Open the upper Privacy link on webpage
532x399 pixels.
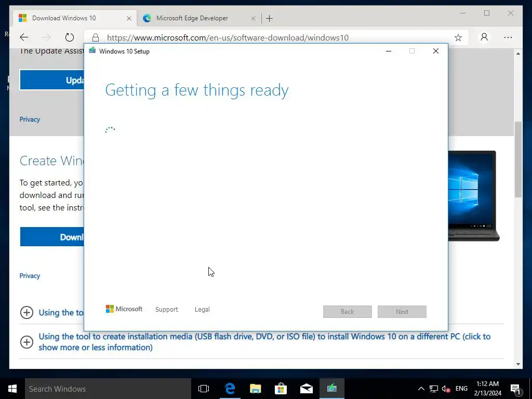(30, 119)
